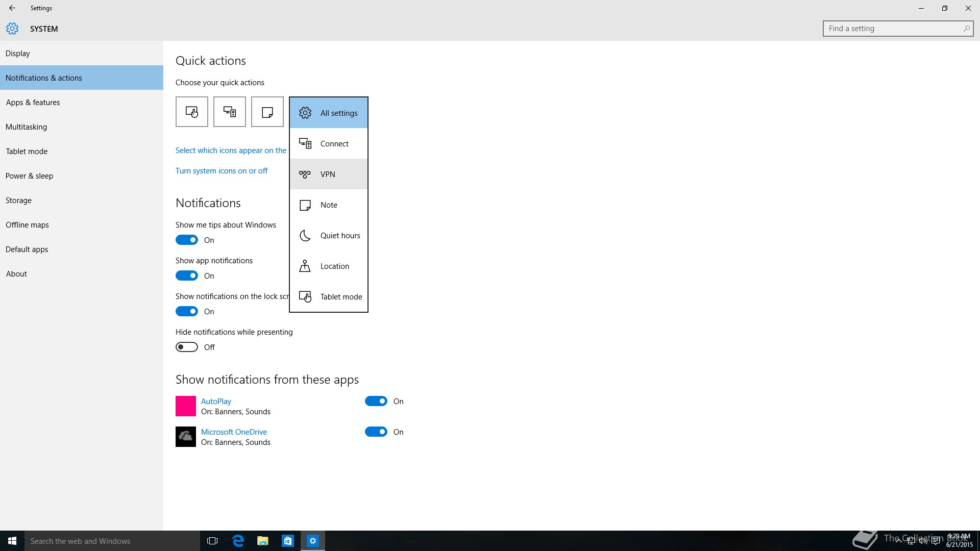Viewport: 980px width, 551px height.
Task: Open Turn system icons on or off link
Action: 222,171
